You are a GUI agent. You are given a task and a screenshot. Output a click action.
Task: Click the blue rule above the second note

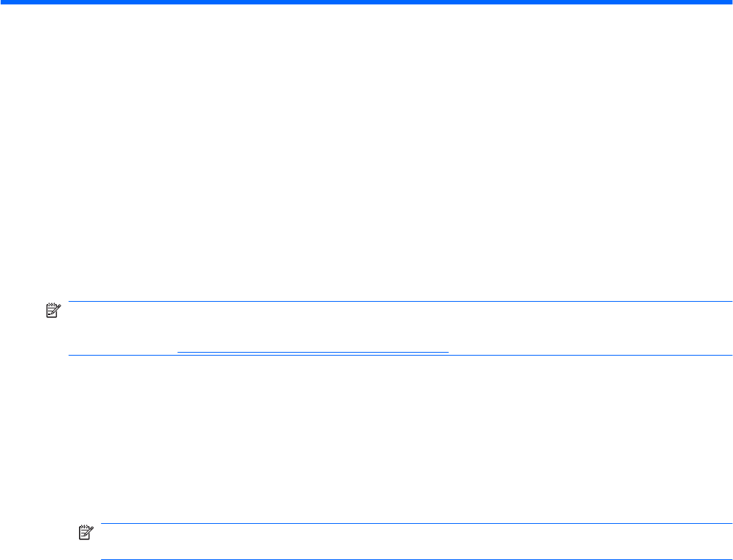point(413,524)
